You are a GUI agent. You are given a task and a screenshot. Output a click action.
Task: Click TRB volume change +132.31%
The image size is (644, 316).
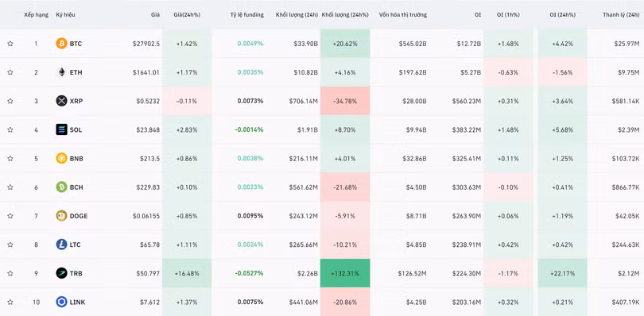(345, 273)
